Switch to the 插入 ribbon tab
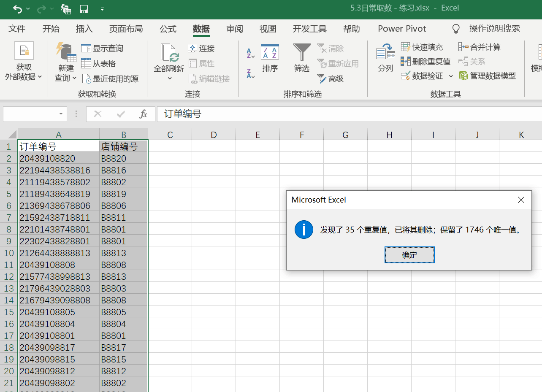Viewport: 542px width, 392px height. [84, 29]
